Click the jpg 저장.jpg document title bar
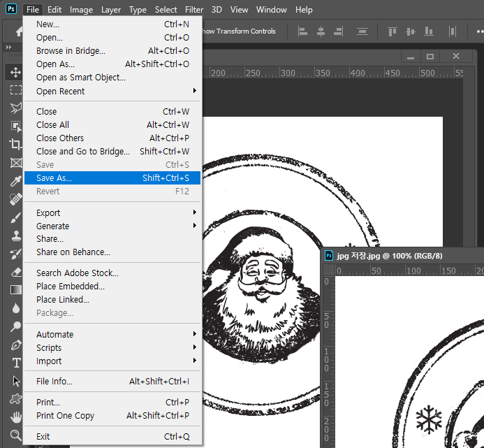The height and width of the screenshot is (448, 484). point(404,256)
